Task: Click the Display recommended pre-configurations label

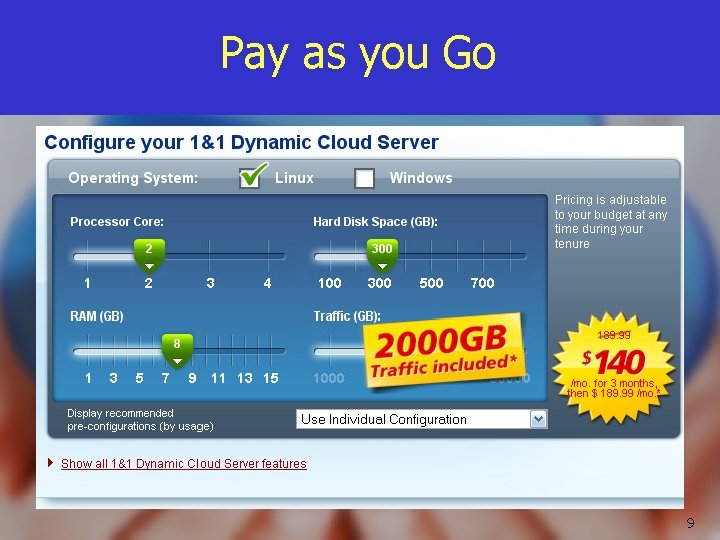Action: [140, 420]
